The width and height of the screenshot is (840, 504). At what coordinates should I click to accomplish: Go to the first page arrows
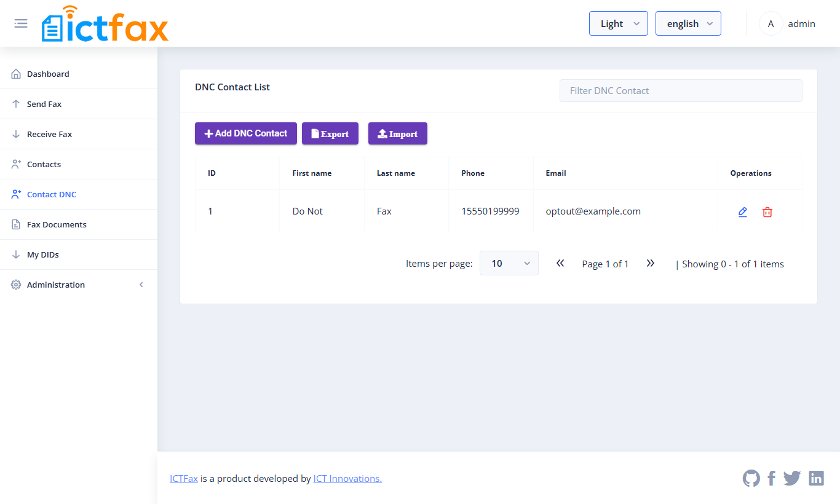(560, 263)
